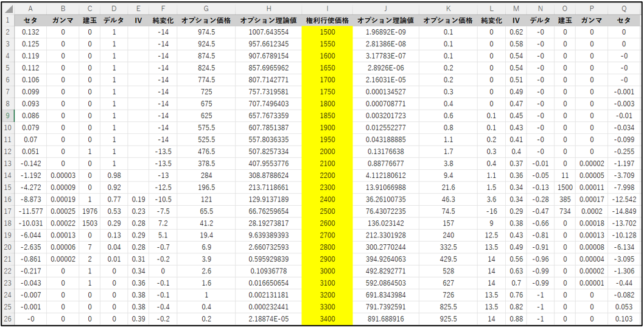Click the IV header in column M
Screen dimensions: 644x327
(516, 20)
